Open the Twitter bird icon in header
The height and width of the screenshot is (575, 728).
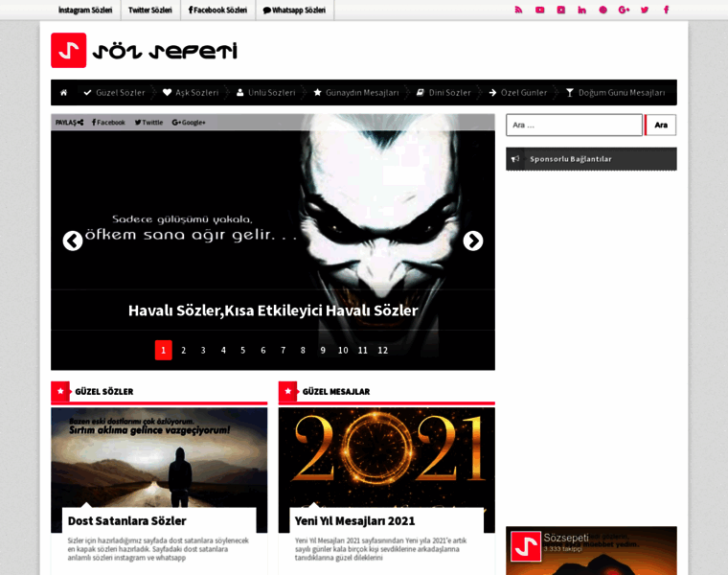click(645, 10)
